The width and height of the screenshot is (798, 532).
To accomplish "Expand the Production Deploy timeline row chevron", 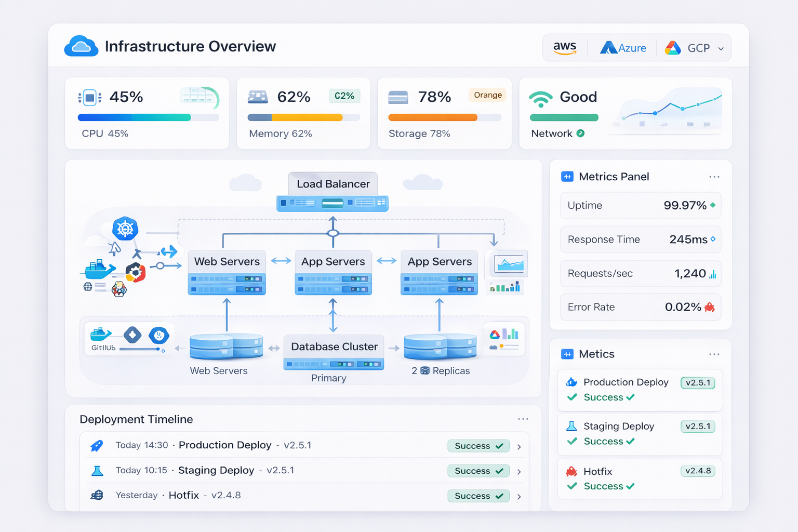I will click(518, 446).
